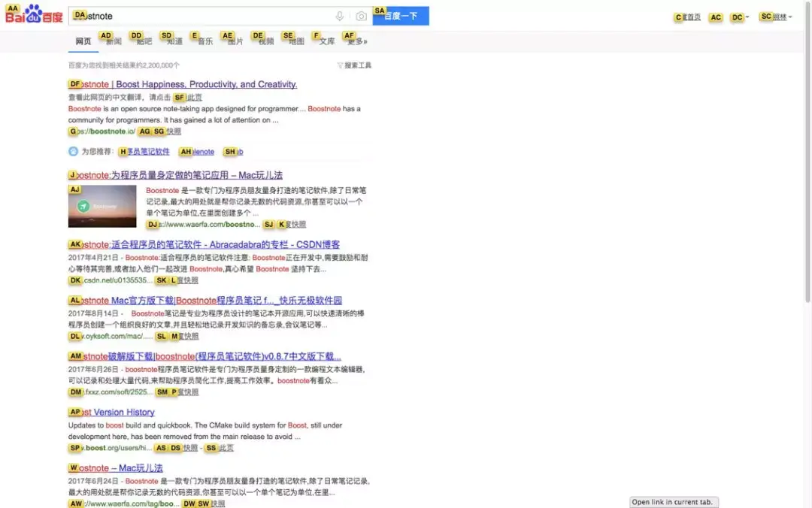This screenshot has height=508, width=812.
Task: Switch to the 音乐 tab
Action: [x=205, y=41]
